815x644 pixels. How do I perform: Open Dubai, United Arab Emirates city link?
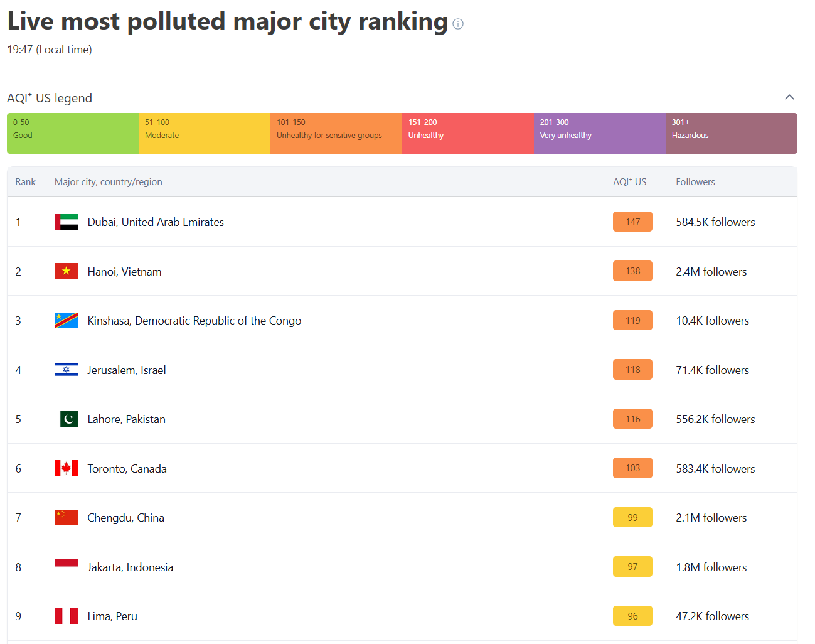(156, 222)
